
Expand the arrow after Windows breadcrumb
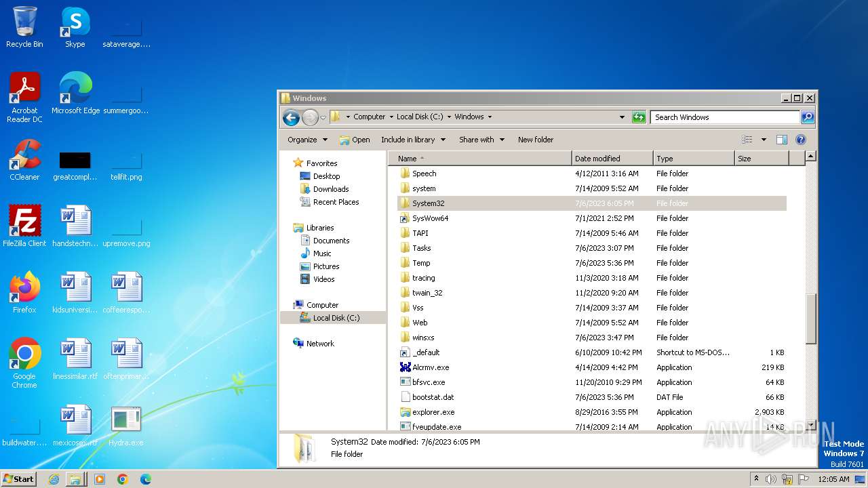point(490,117)
